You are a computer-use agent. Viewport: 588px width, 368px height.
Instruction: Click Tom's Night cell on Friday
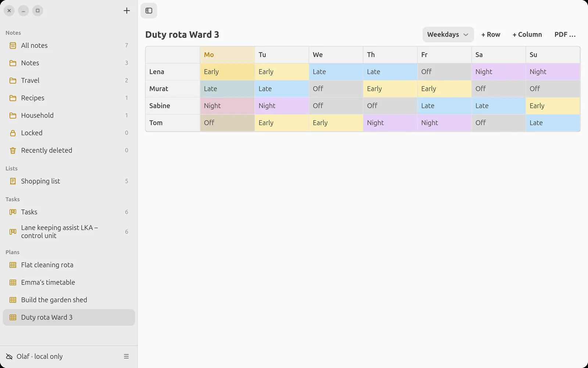point(444,123)
